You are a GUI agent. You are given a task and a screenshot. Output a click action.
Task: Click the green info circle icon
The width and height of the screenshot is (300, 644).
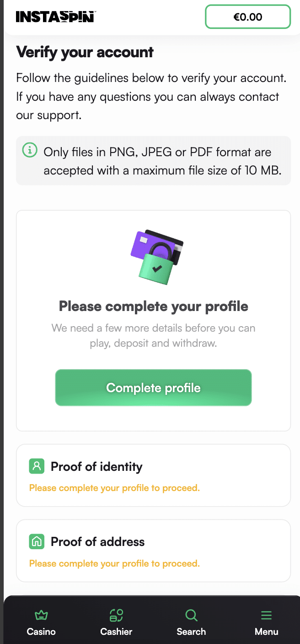[x=30, y=150]
